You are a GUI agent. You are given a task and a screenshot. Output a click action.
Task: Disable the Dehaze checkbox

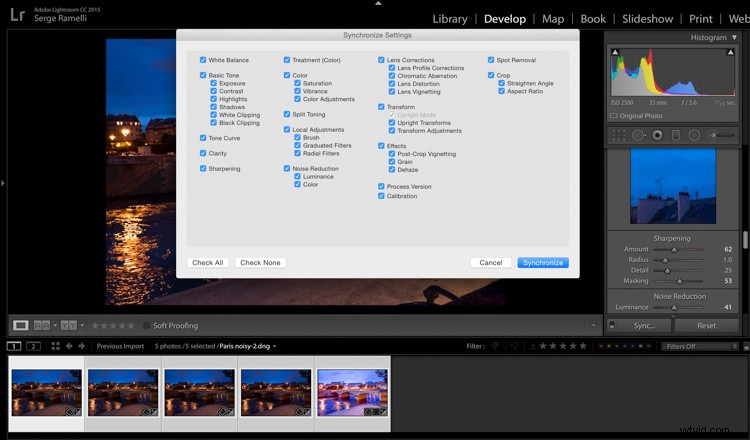tap(393, 169)
